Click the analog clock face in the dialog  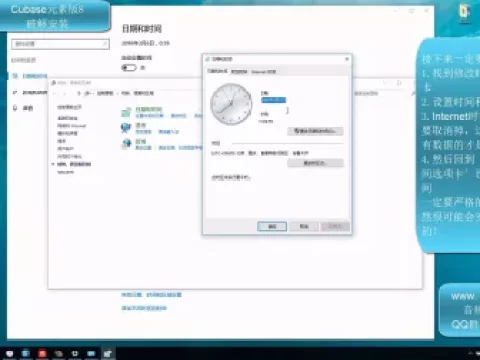click(231, 104)
